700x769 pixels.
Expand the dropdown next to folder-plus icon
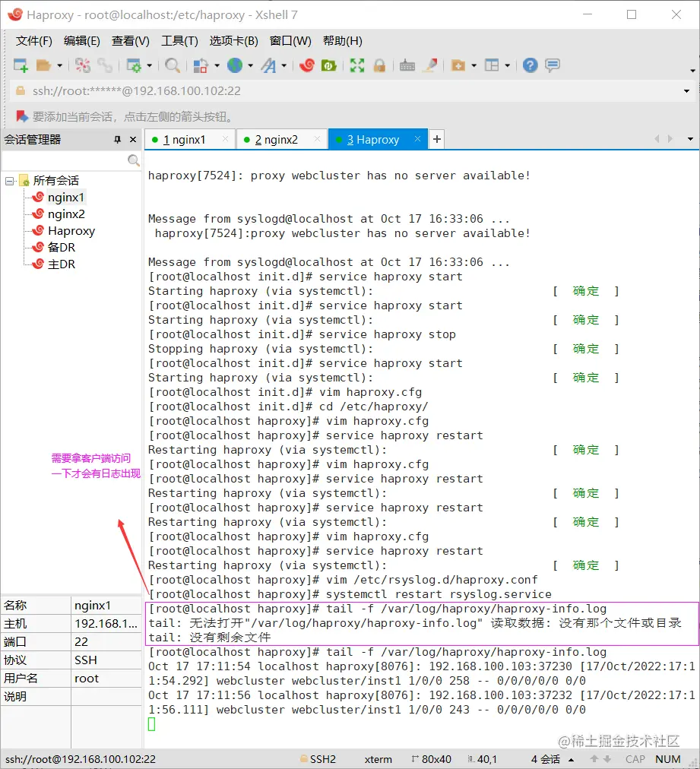[474, 65]
